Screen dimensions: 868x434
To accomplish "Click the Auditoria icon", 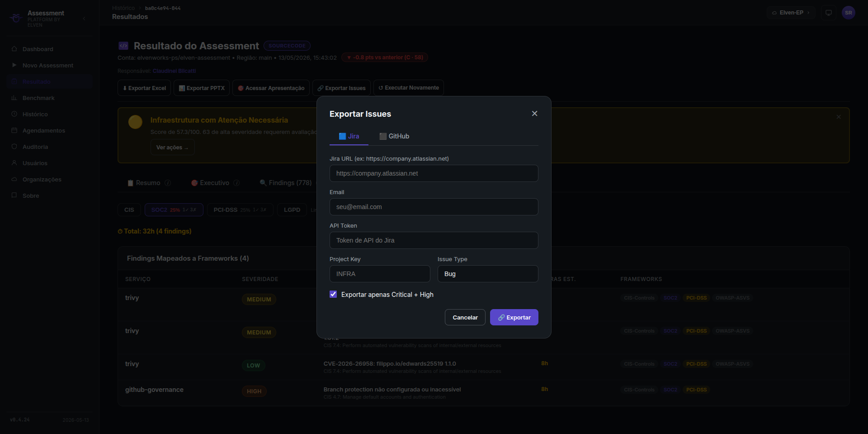I will 14,146.
